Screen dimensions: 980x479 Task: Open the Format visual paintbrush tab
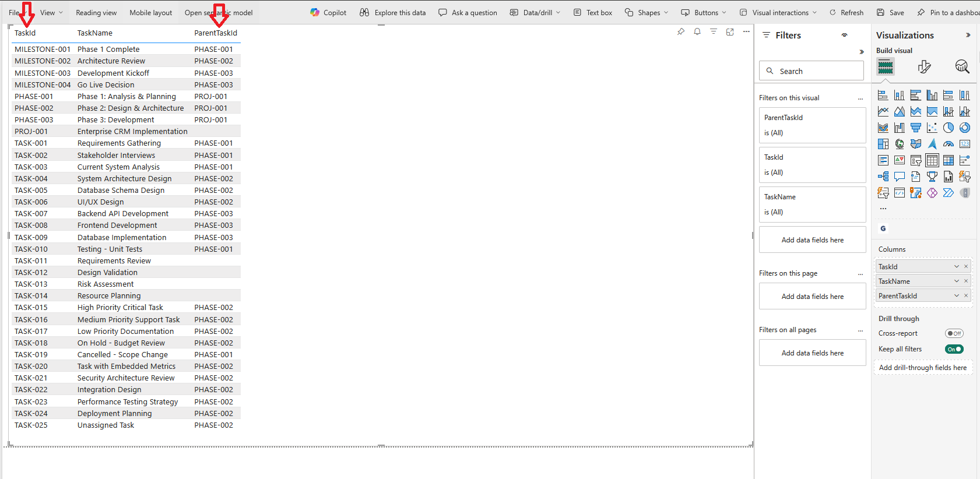click(924, 67)
